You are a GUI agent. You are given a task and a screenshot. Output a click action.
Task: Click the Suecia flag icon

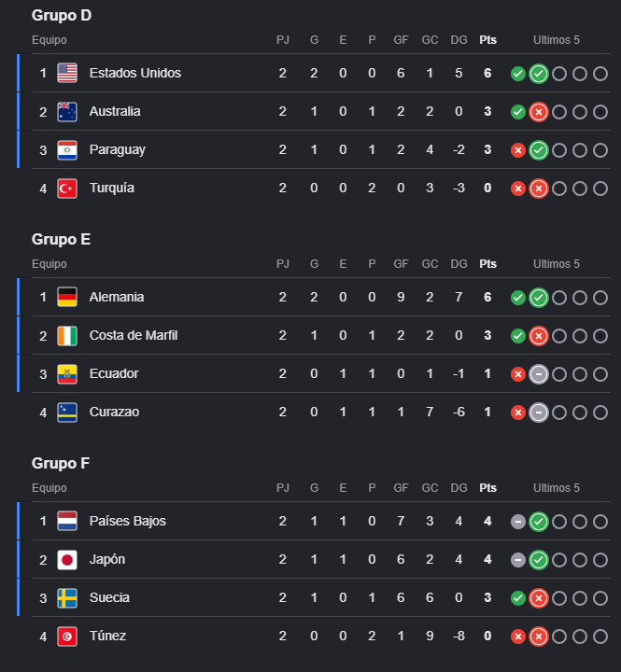point(67,598)
